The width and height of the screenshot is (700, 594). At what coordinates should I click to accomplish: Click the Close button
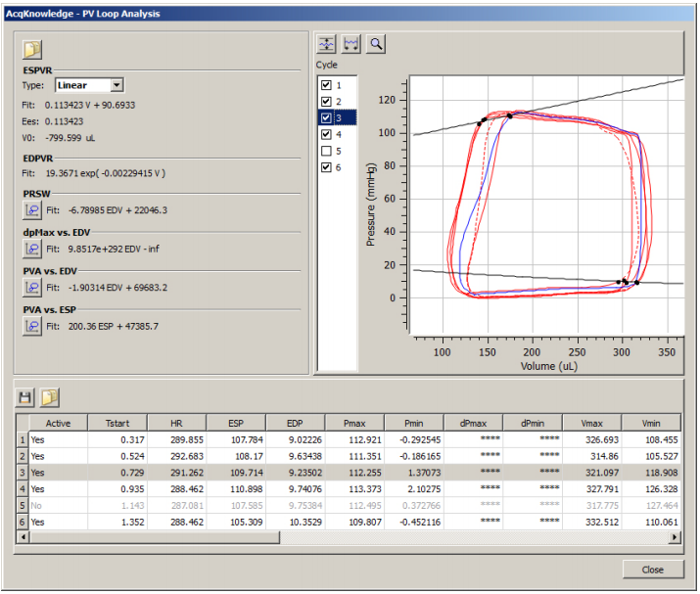click(x=652, y=570)
